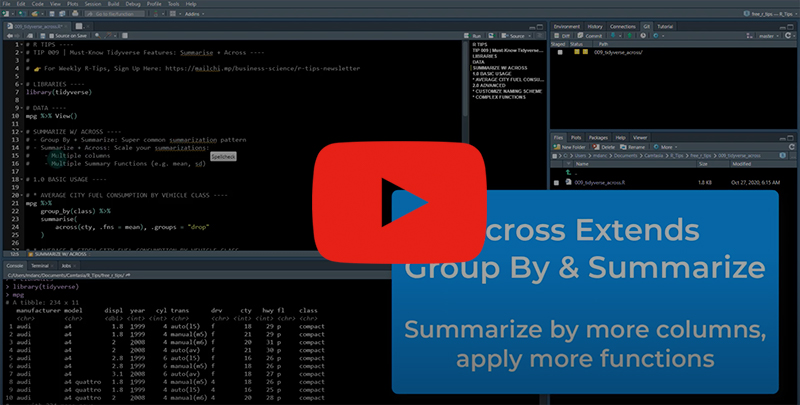Go up to the parent directory arrow
The width and height of the screenshot is (800, 405).
(568, 172)
